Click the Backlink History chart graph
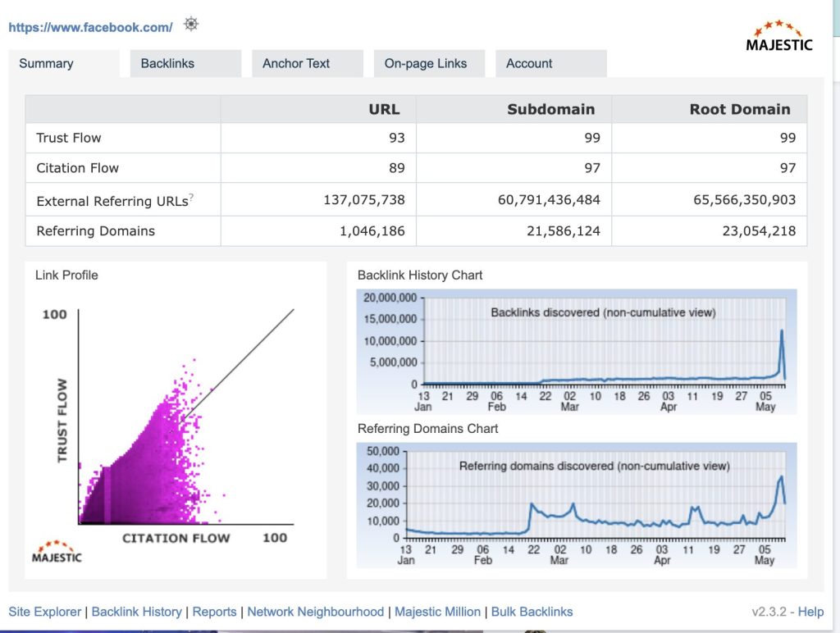Image resolution: width=840 pixels, height=633 pixels. point(577,352)
